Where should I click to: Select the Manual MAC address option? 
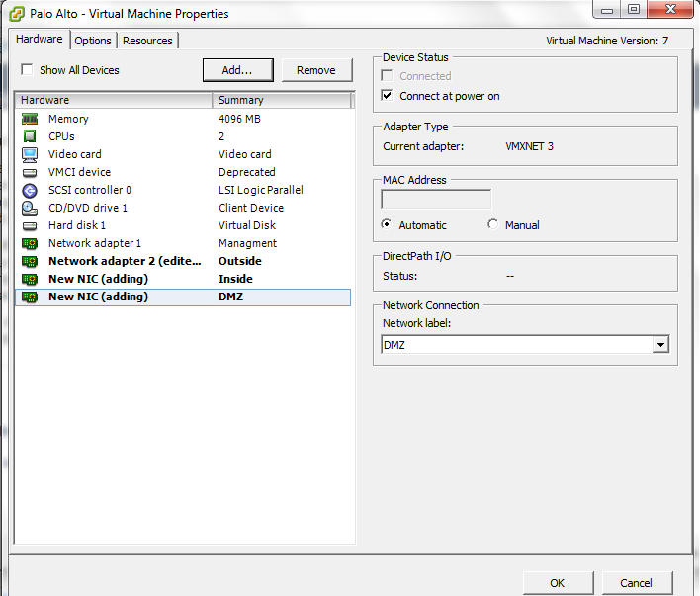tap(493, 225)
